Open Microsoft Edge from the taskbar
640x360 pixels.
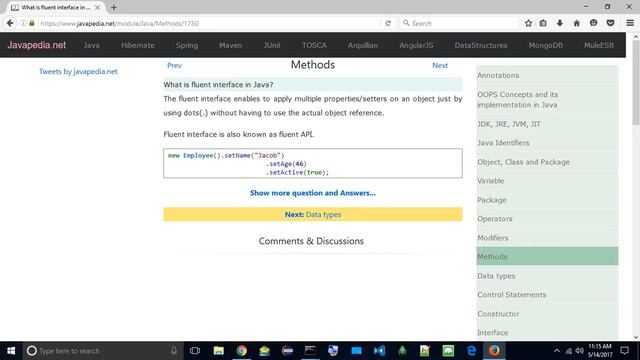(471, 351)
